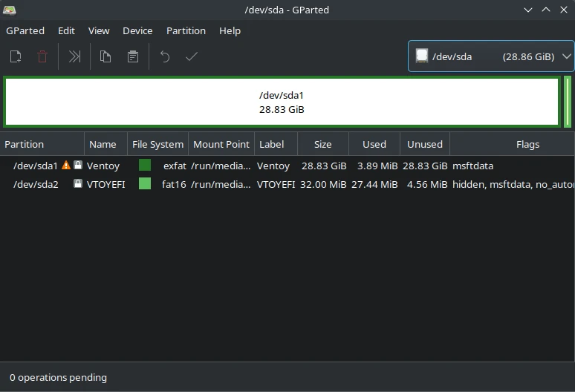Click the File System column header
575x392 pixels.
[x=157, y=144]
